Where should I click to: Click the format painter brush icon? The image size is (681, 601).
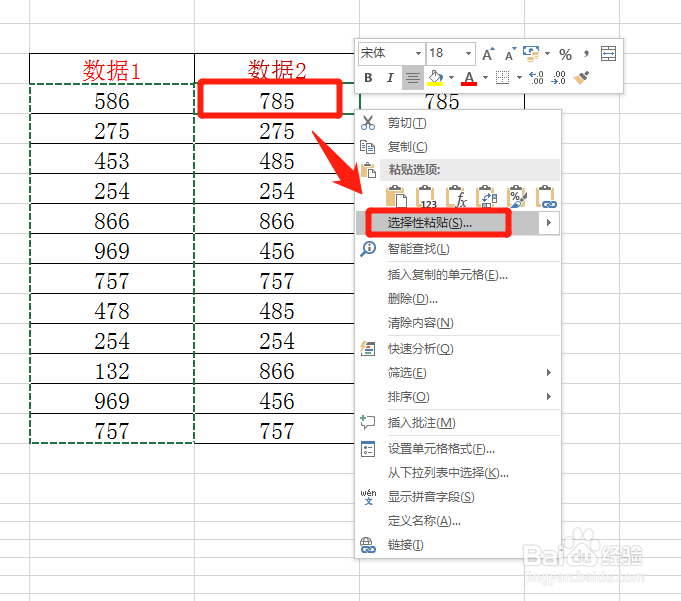click(x=582, y=78)
